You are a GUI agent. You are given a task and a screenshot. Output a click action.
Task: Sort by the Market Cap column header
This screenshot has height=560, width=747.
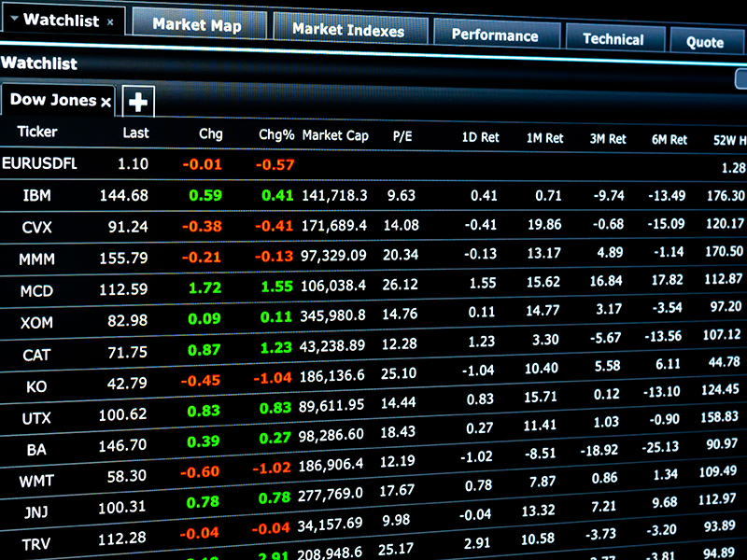click(x=335, y=135)
